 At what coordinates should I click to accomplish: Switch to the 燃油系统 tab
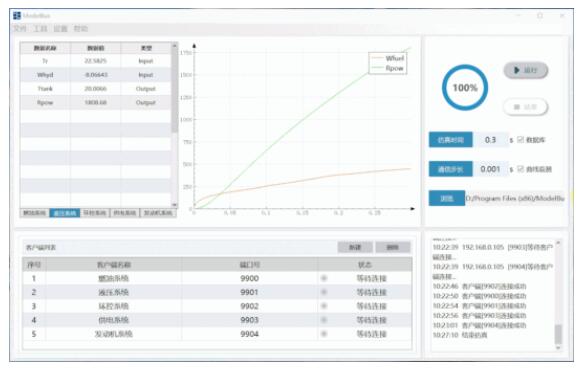(x=35, y=213)
